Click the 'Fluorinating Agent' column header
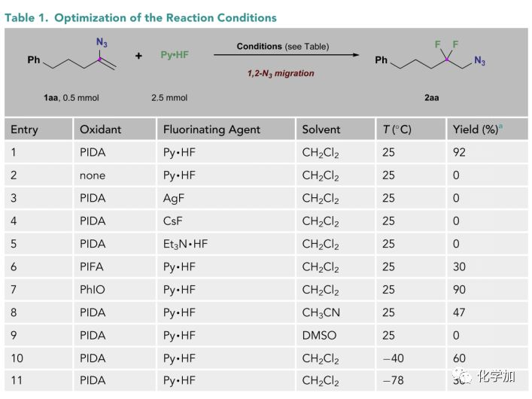Image resolution: width=532 pixels, height=399 pixels. (x=211, y=129)
